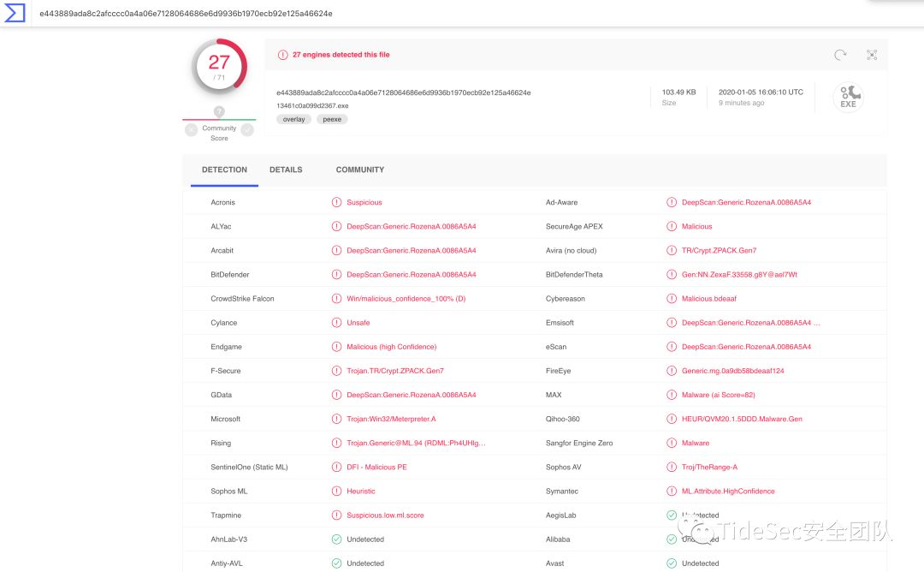The width and height of the screenshot is (924, 572).
Task: Click the Undetected result for Avast
Action: [700, 563]
